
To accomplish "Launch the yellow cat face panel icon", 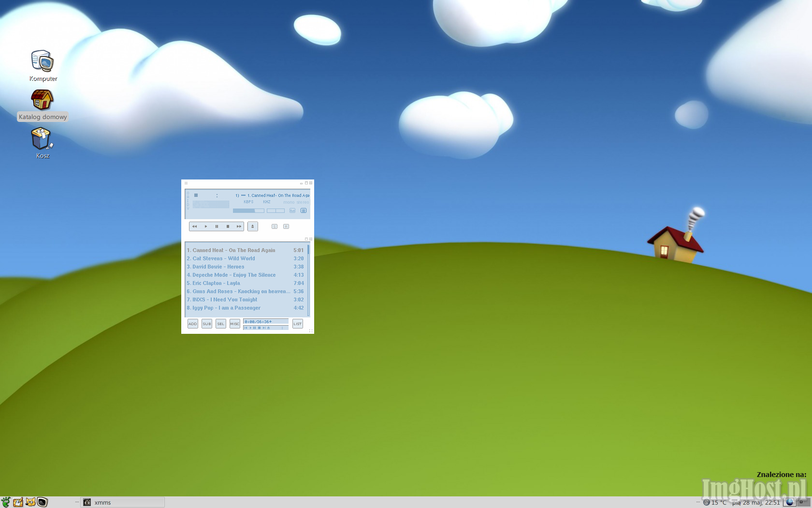I will point(30,502).
